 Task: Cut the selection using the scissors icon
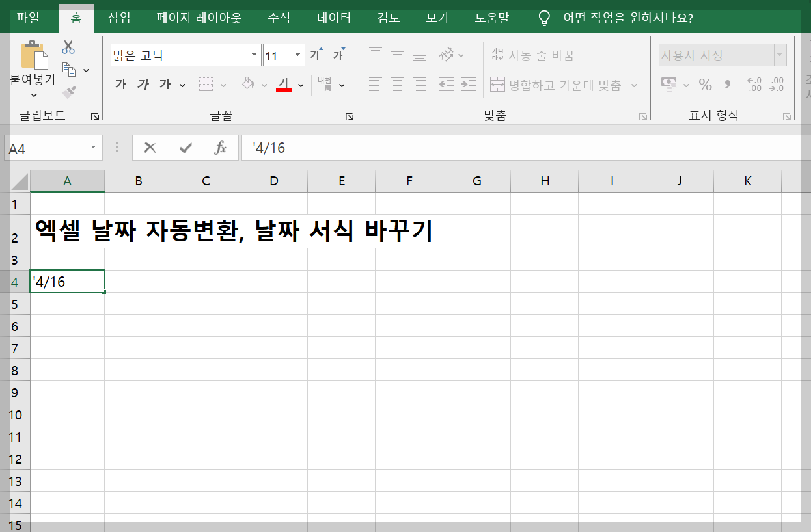tap(67, 46)
